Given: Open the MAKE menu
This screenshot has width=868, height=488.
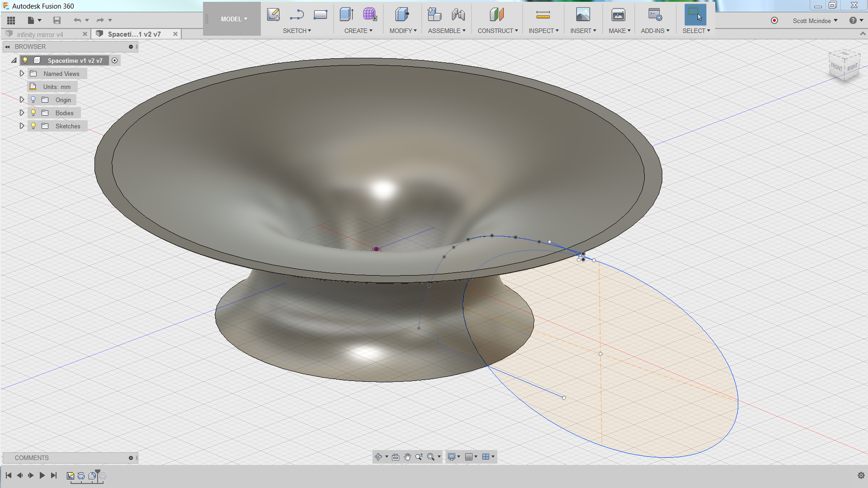Looking at the screenshot, I should click(619, 31).
